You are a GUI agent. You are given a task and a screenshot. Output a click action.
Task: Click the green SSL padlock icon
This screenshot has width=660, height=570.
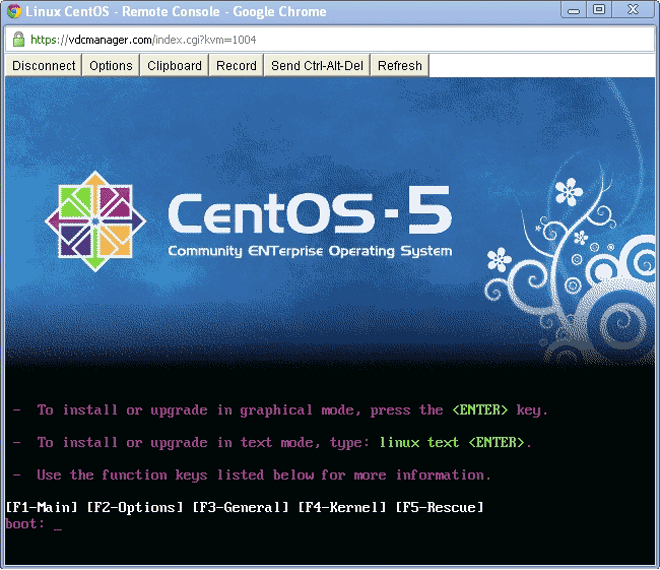tap(18, 40)
